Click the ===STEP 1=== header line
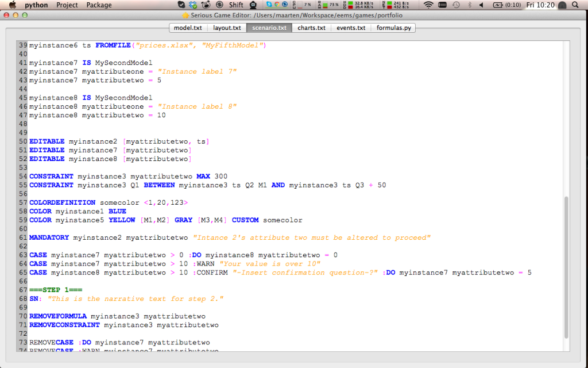The width and height of the screenshot is (588, 368). tap(56, 290)
